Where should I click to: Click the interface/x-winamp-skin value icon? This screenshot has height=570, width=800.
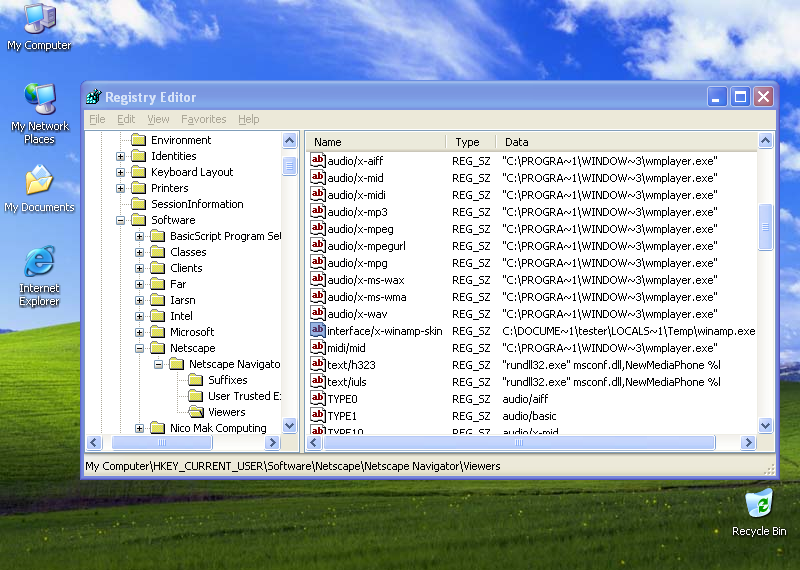click(318, 331)
